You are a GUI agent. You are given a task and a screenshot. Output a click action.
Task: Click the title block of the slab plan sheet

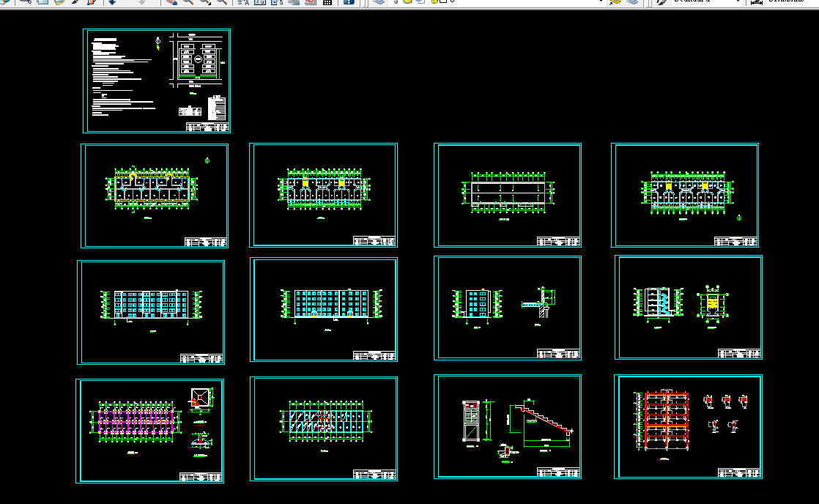[374, 475]
